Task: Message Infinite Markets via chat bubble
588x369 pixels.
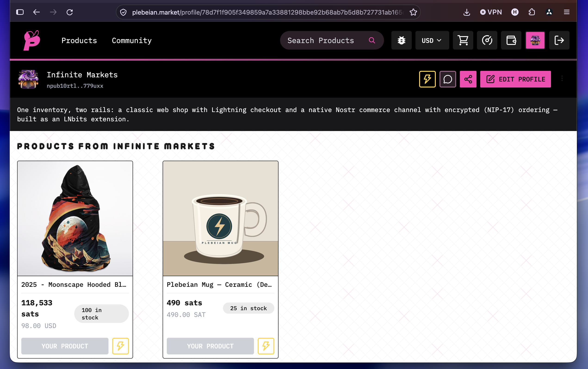Action: [448, 79]
